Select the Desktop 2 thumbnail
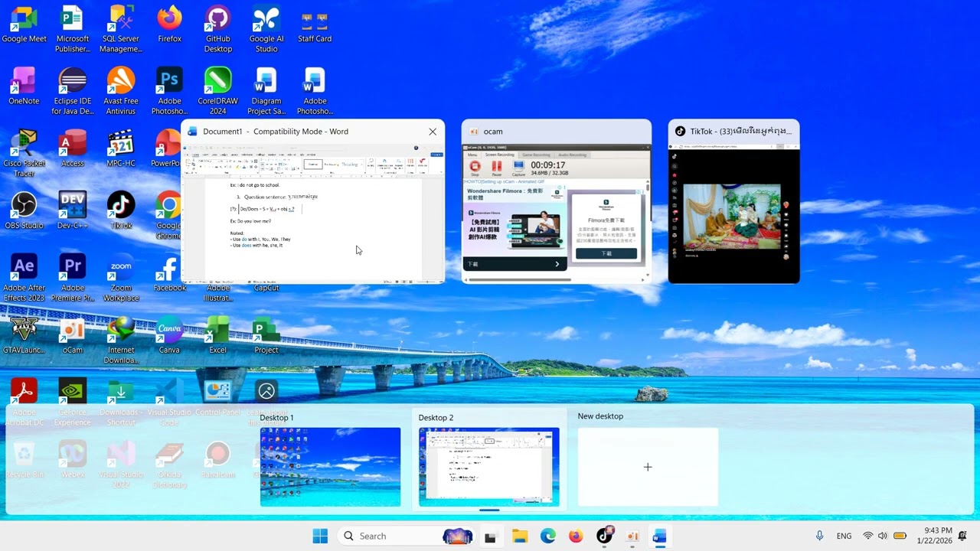The height and width of the screenshot is (551, 980). (489, 466)
